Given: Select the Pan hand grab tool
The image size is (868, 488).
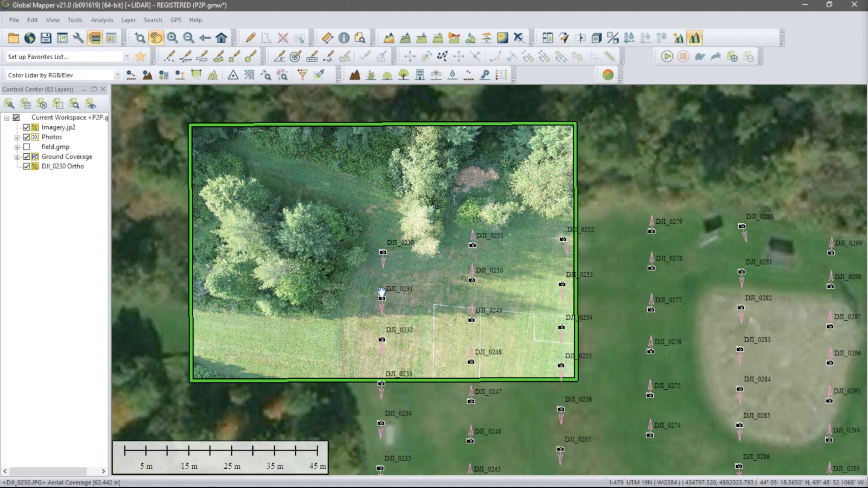Looking at the screenshot, I should 156,38.
